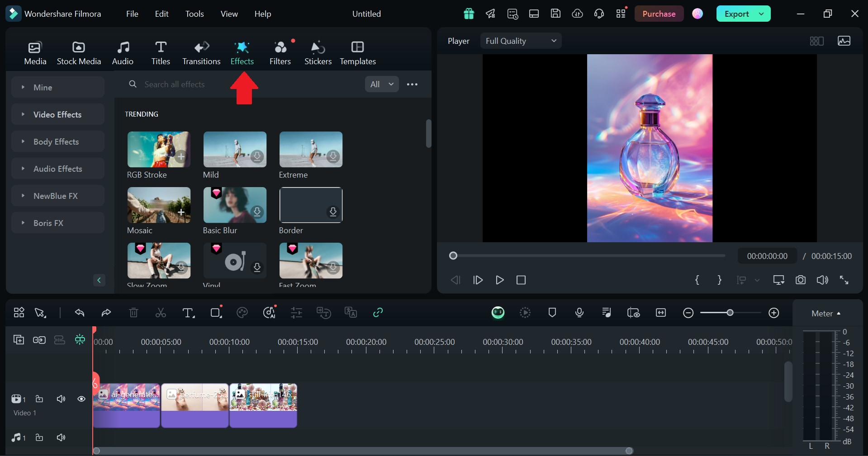The image size is (868, 456).
Task: Click the Split scissors icon
Action: [x=161, y=313]
